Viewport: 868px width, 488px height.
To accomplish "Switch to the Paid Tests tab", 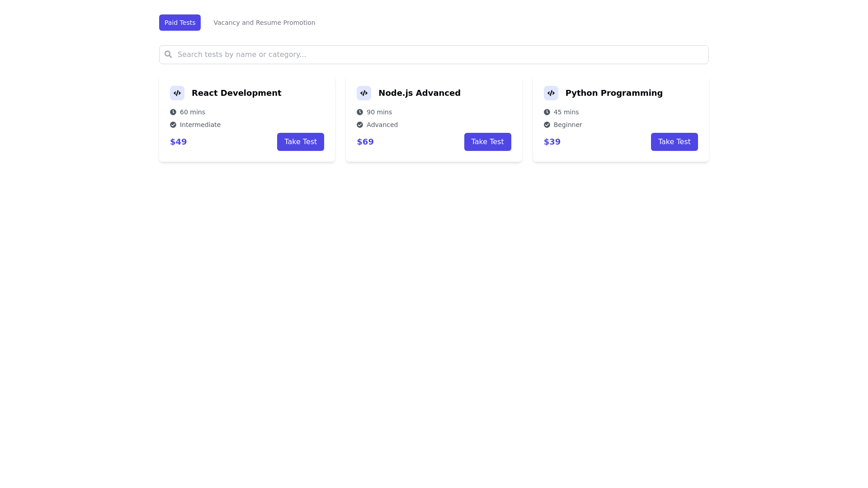I will [180, 23].
